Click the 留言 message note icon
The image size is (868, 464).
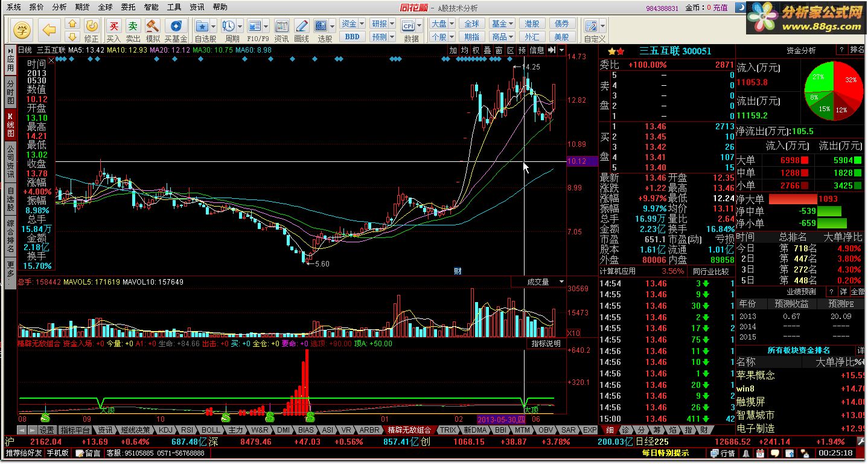89,453
